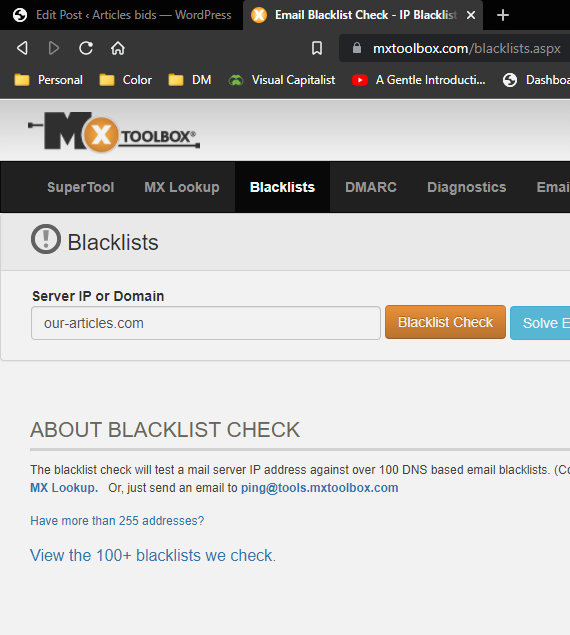Screen dimensions: 570x635
Task: Select the MX Lookup navigation tab
Action: [x=182, y=187]
